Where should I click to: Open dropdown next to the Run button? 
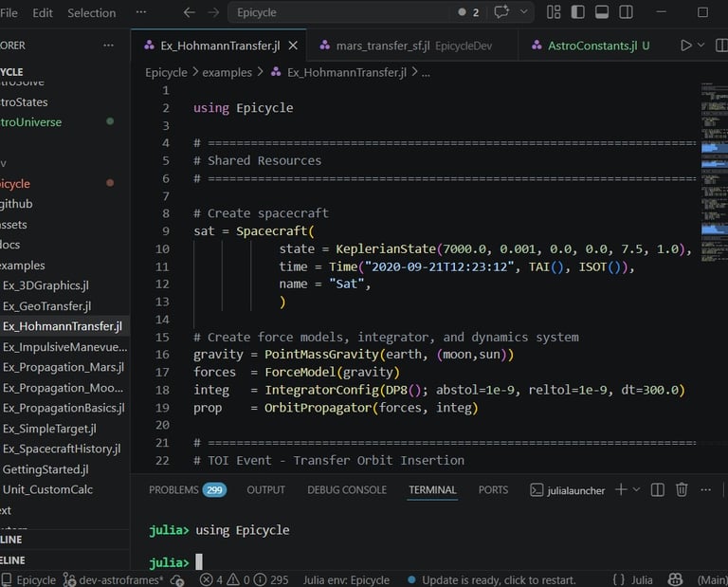pyautogui.click(x=701, y=46)
